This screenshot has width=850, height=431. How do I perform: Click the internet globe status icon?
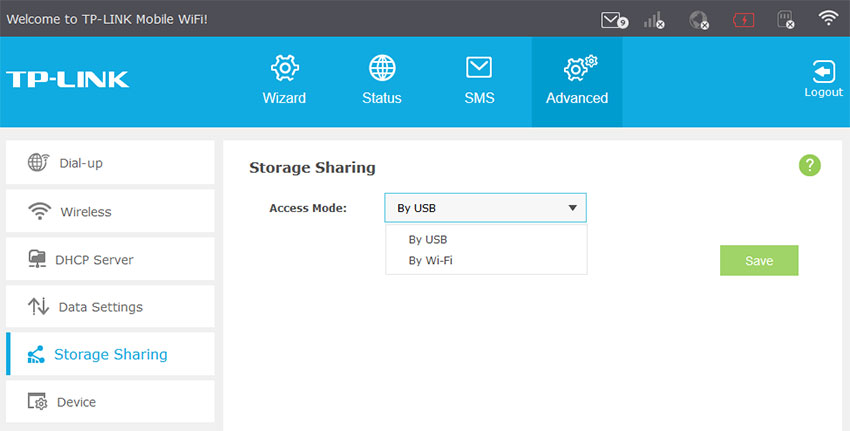click(x=699, y=21)
